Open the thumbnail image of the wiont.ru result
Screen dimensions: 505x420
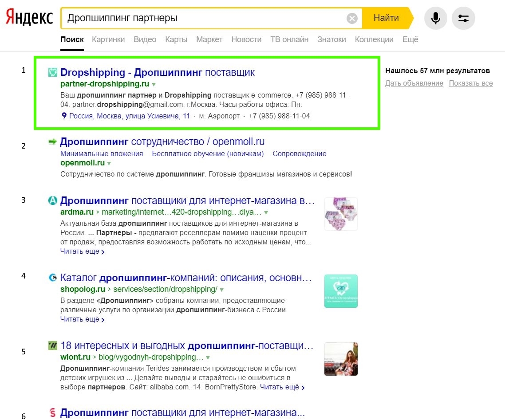tap(340, 359)
